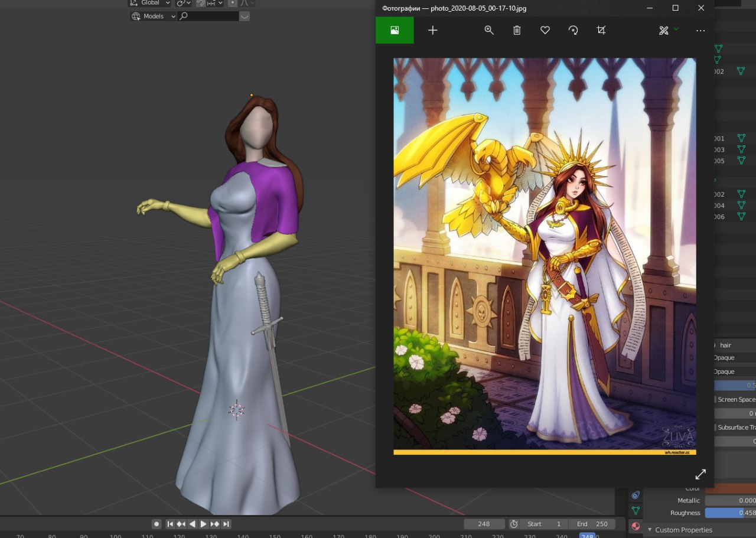Image resolution: width=756 pixels, height=538 pixels.
Task: Click the reference artwork in the Photos window
Action: click(x=545, y=256)
